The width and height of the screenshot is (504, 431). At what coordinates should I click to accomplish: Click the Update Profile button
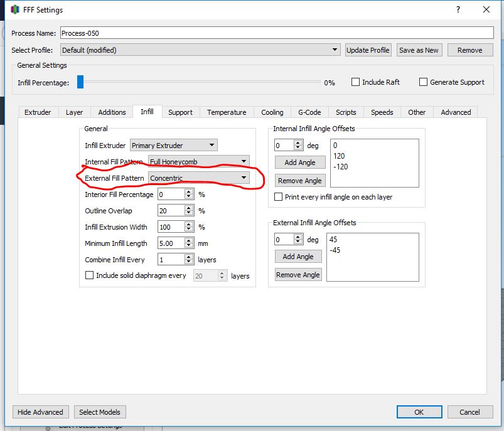[x=368, y=50]
